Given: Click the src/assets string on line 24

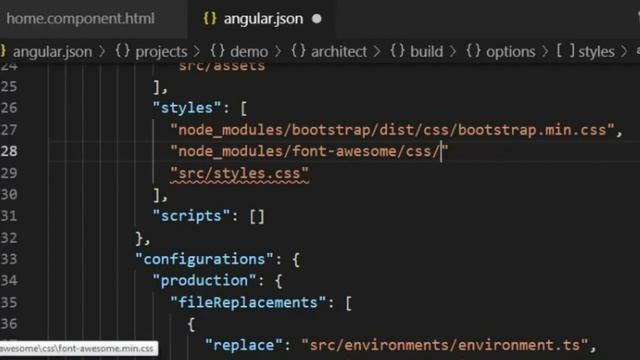Looking at the screenshot, I should click(222, 67).
